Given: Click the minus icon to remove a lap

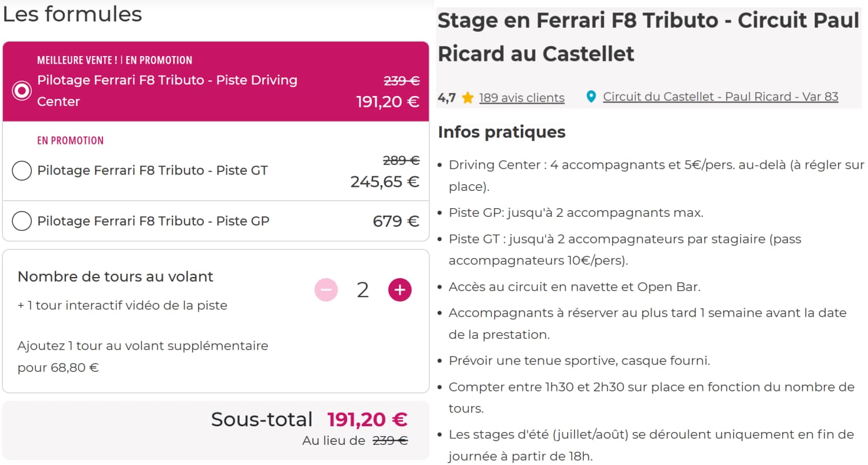Looking at the screenshot, I should 326,290.
